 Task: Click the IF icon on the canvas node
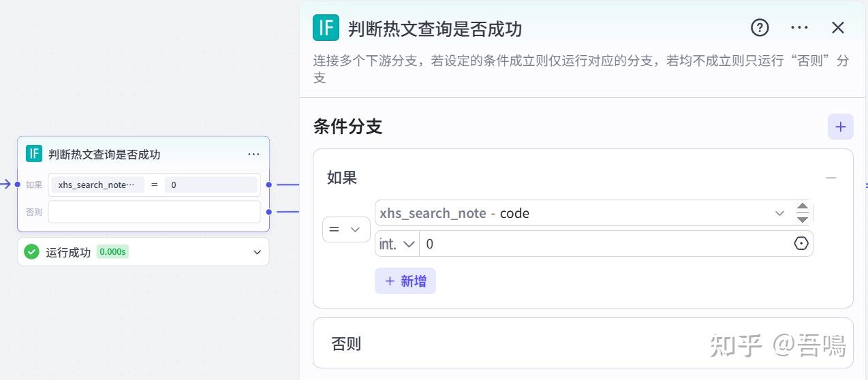34,154
